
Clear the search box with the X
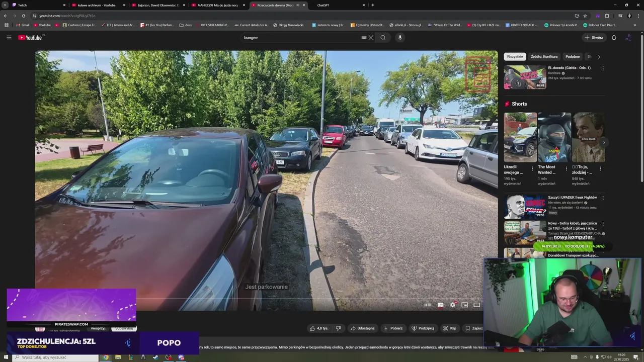tap(371, 37)
